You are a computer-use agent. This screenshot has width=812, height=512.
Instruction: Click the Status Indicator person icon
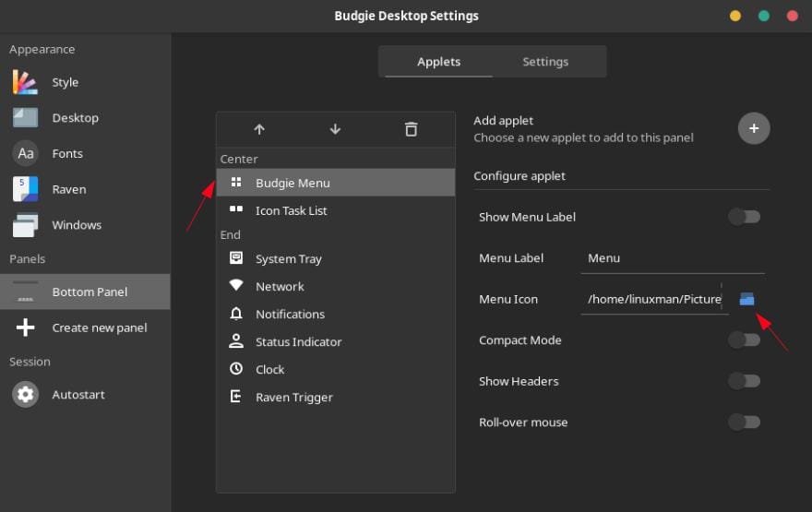[x=236, y=340]
